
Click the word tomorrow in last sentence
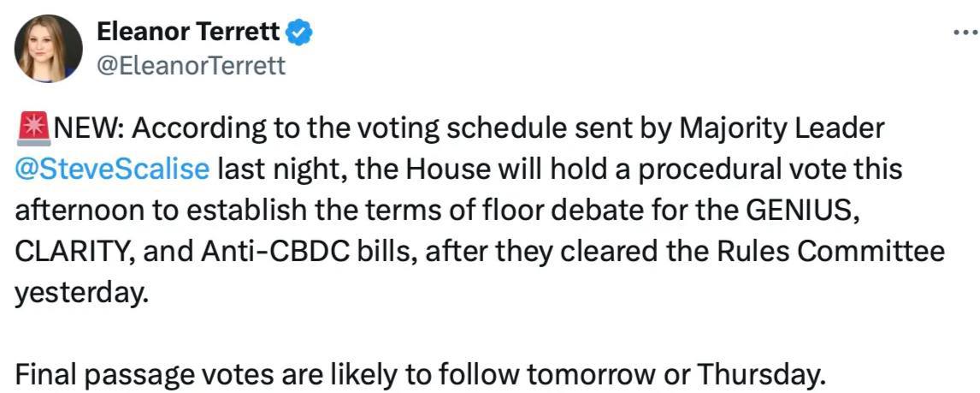(590, 376)
